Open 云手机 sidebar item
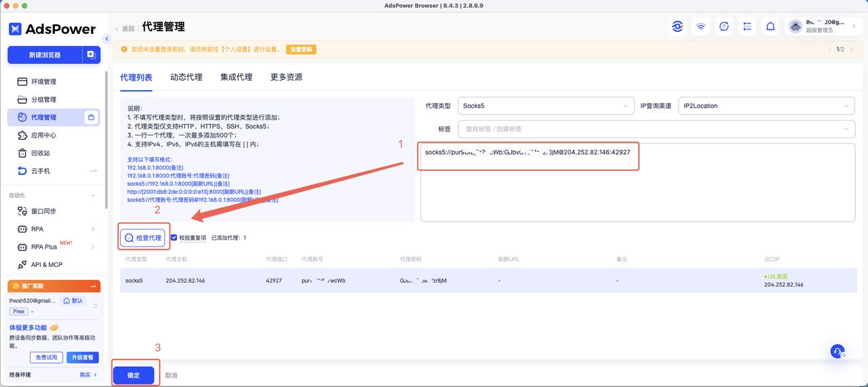The width and height of the screenshot is (868, 387). 41,171
